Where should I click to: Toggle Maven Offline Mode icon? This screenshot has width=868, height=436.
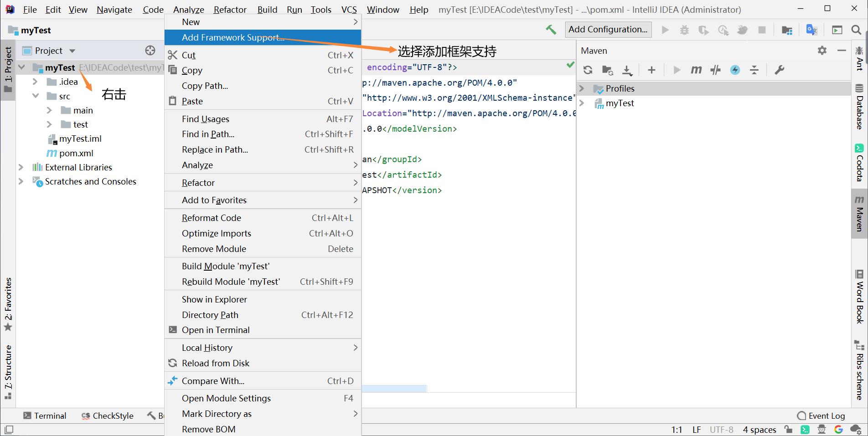pos(715,70)
